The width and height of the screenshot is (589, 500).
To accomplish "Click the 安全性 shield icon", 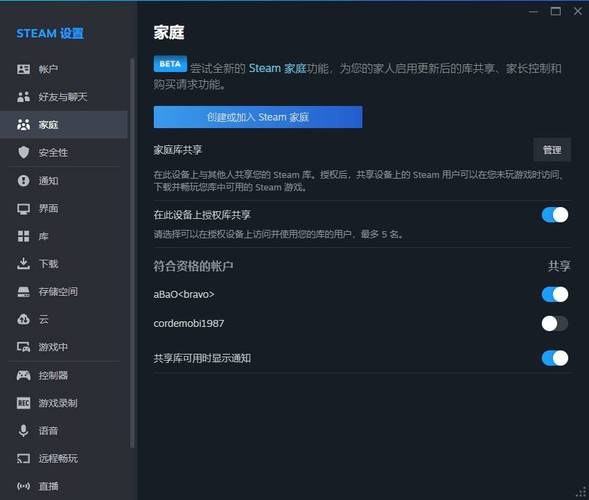I will click(23, 153).
